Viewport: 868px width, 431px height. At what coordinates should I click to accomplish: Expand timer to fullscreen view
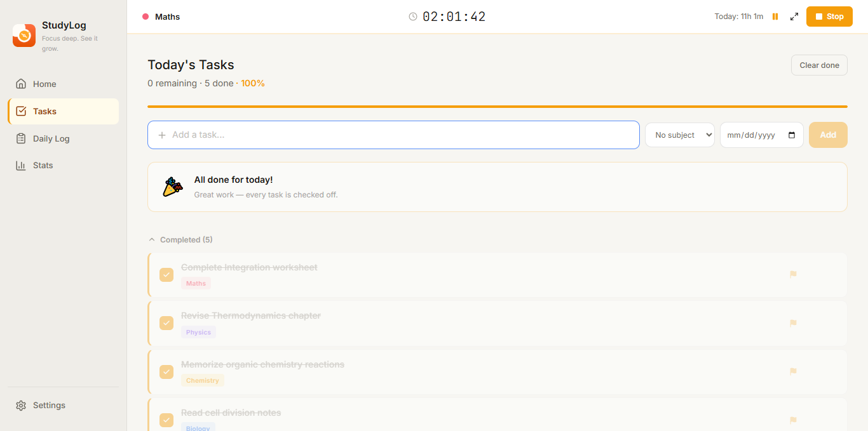(x=794, y=17)
